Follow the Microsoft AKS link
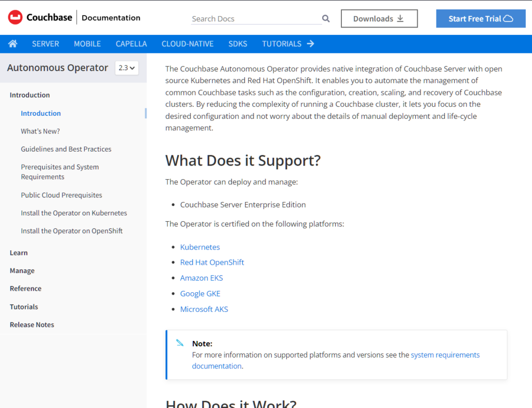This screenshot has height=408, width=532. coord(204,309)
